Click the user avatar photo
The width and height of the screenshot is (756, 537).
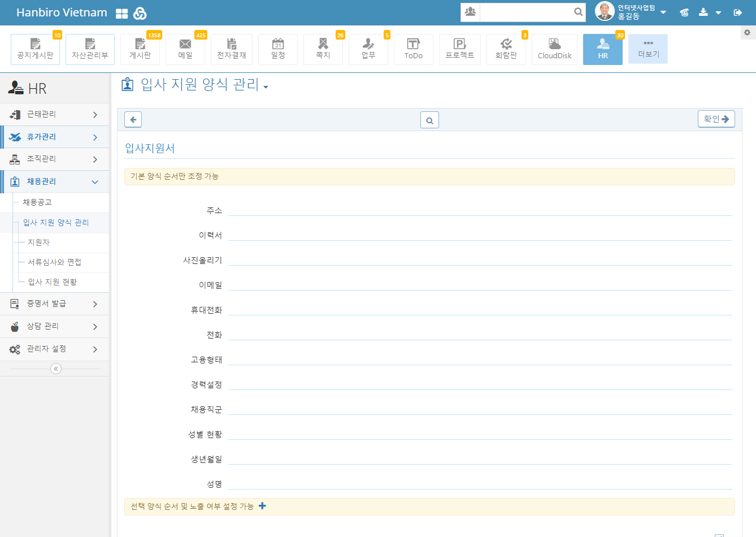click(x=605, y=11)
